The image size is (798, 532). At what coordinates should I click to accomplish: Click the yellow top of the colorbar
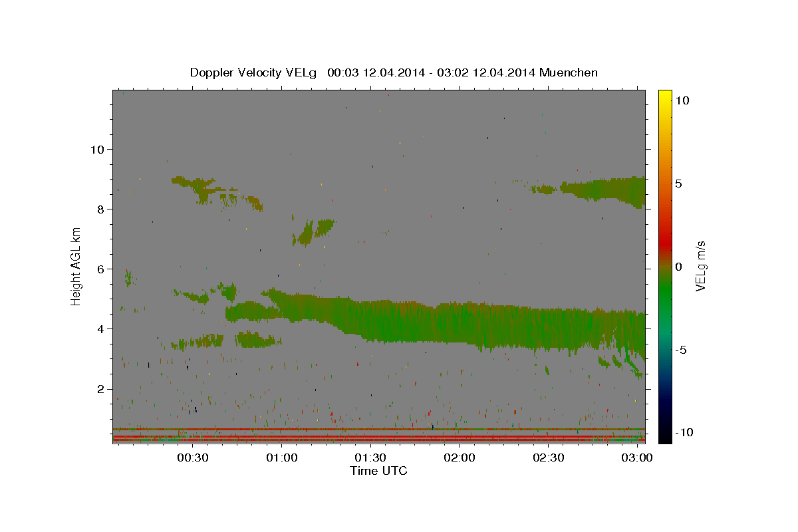point(664,98)
